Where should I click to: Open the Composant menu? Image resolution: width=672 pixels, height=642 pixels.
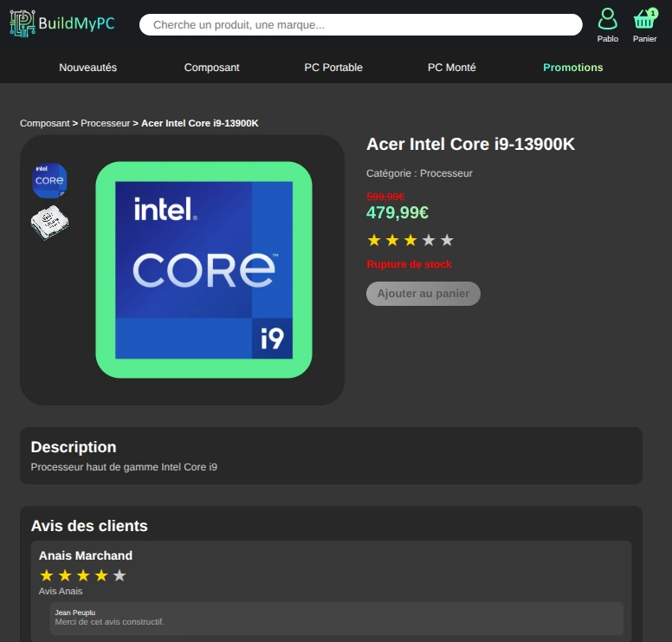(x=211, y=68)
